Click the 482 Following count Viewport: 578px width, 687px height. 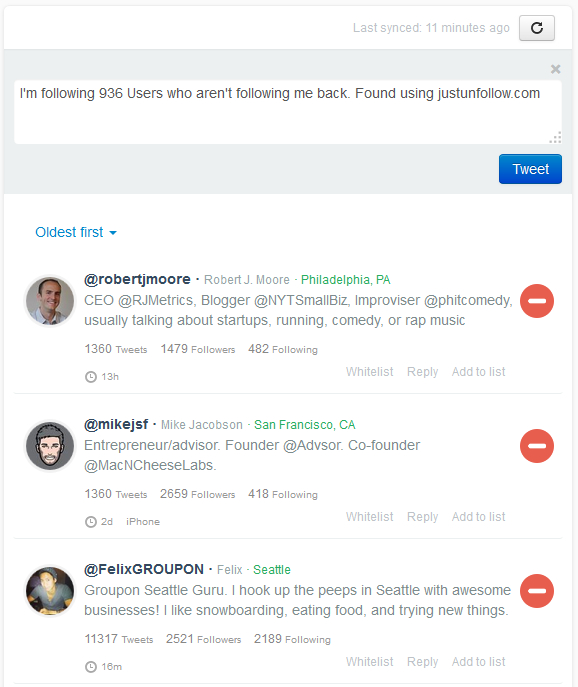pyautogui.click(x=283, y=349)
